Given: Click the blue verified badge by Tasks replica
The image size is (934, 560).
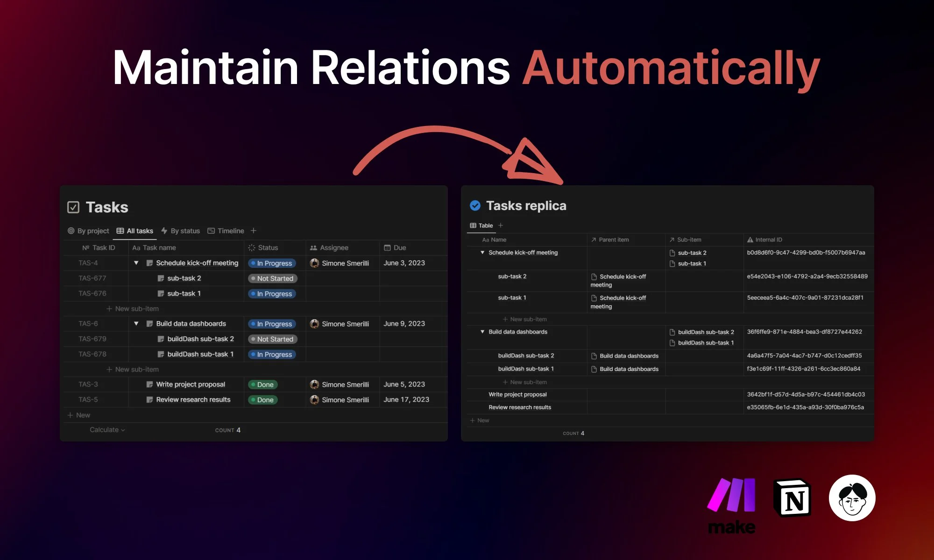Looking at the screenshot, I should (475, 205).
